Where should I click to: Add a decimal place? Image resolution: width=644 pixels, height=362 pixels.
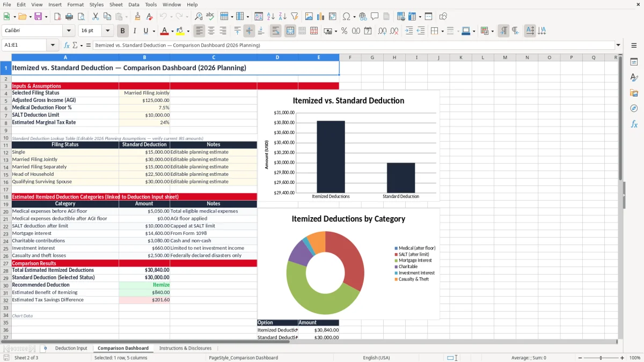click(382, 31)
